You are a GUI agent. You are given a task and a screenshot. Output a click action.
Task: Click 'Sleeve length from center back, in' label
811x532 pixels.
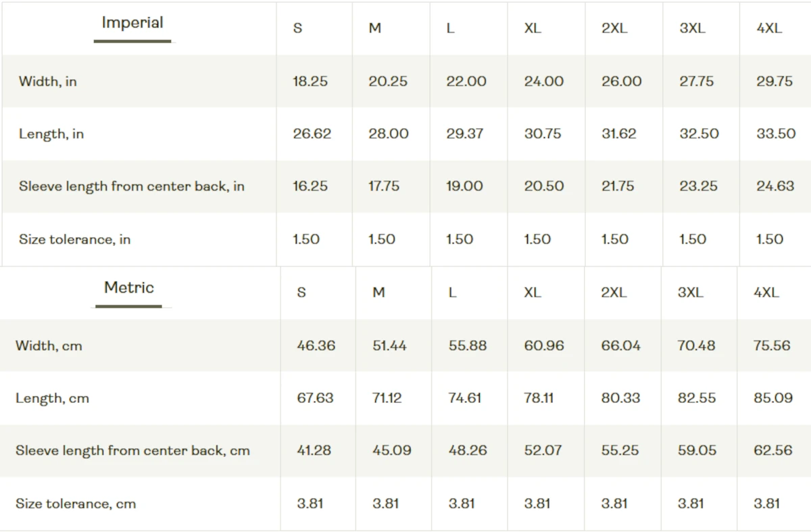[x=132, y=187]
